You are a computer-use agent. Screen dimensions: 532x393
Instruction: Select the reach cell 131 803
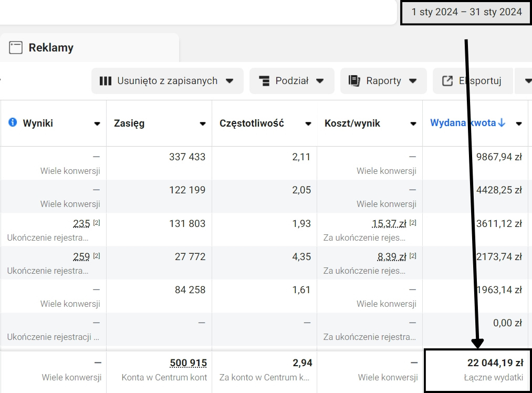(187, 224)
